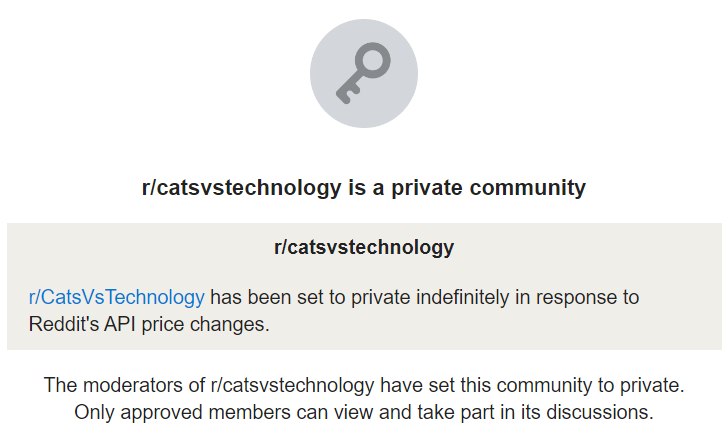
Task: Open the r/CatsVsTechnology blue link
Action: (x=117, y=297)
